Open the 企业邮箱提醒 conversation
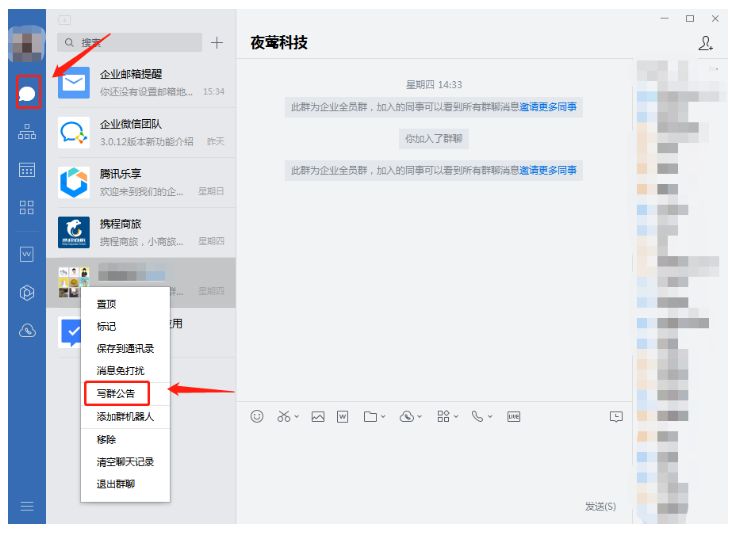 [x=141, y=83]
